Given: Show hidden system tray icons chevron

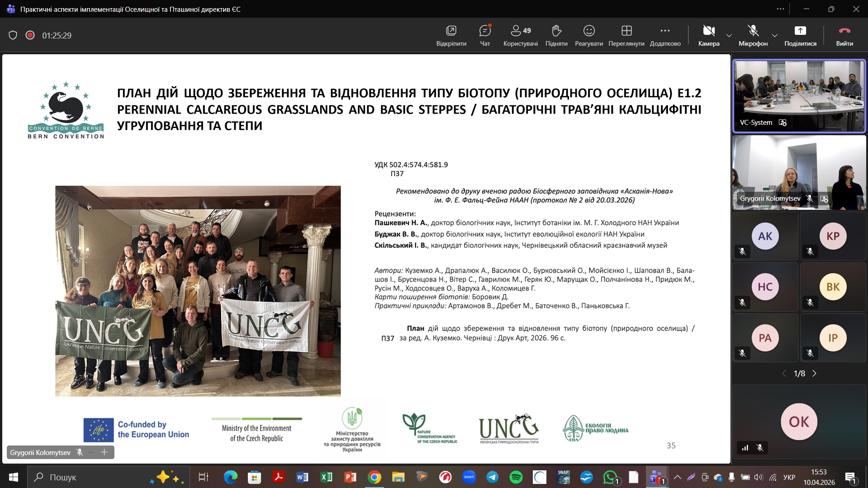Looking at the screenshot, I should pos(677,477).
